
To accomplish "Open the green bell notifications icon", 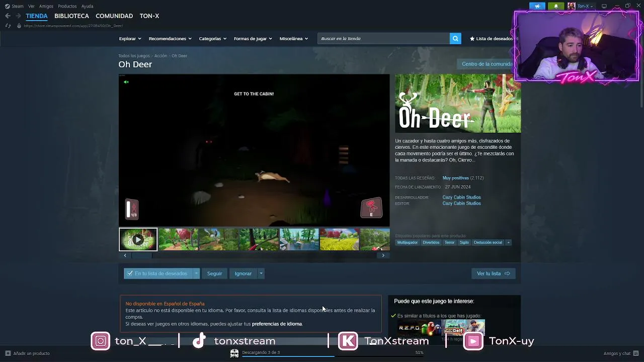I will (556, 6).
